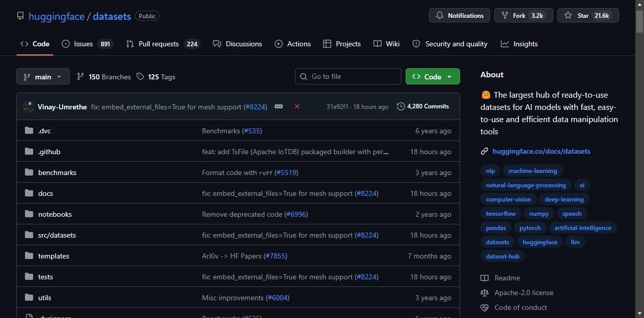Click the folder icon for templates
Image resolution: width=644 pixels, height=318 pixels.
(29, 256)
